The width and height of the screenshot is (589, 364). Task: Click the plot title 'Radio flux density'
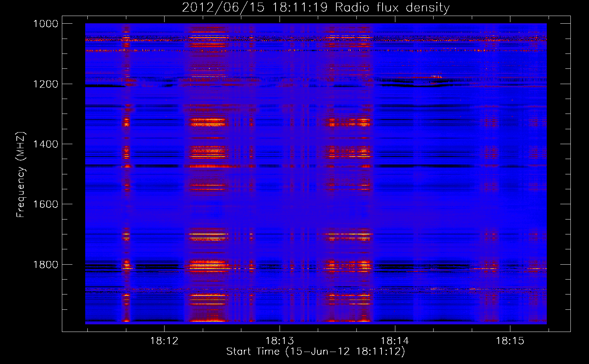point(392,8)
